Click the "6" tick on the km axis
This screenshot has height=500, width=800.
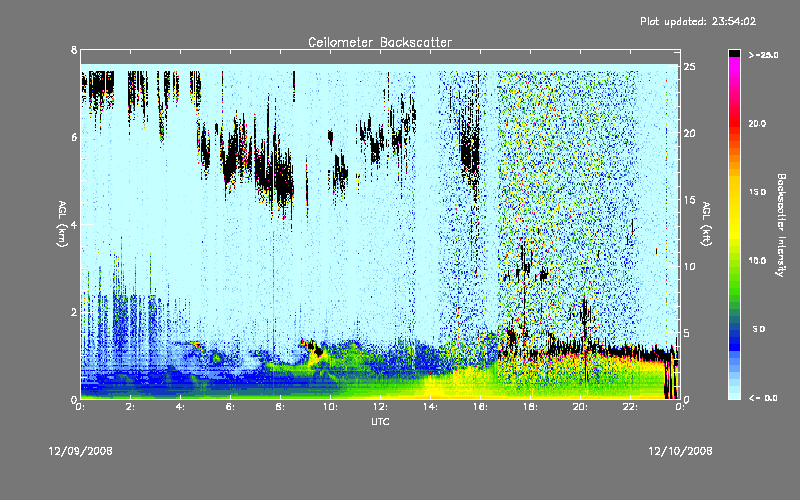[74, 137]
